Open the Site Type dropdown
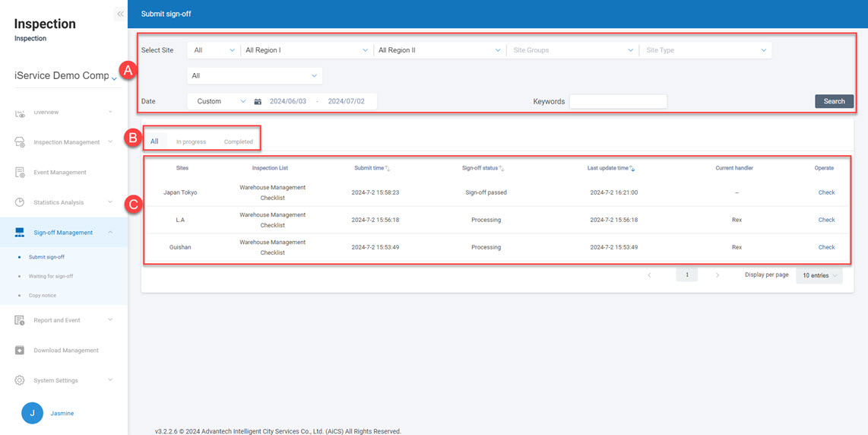 [705, 50]
